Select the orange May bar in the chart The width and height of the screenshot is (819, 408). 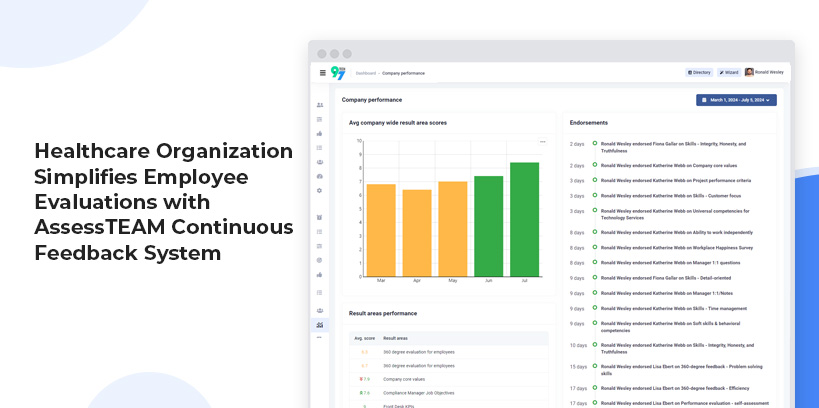click(x=453, y=229)
